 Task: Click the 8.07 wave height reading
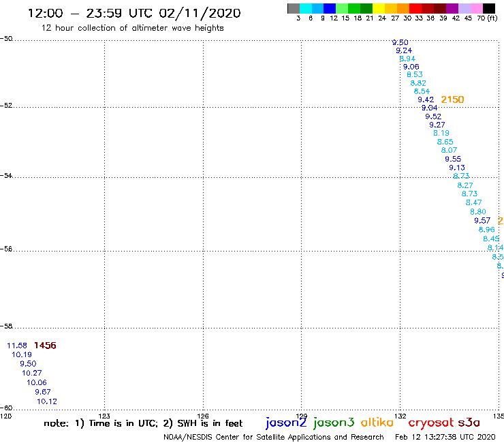[x=449, y=150]
